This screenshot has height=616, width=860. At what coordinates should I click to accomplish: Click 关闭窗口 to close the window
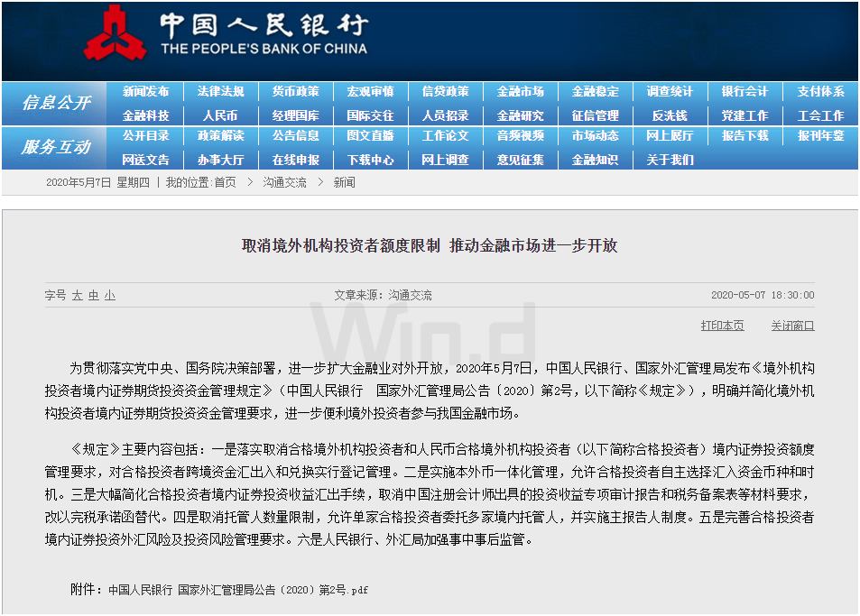click(x=792, y=326)
